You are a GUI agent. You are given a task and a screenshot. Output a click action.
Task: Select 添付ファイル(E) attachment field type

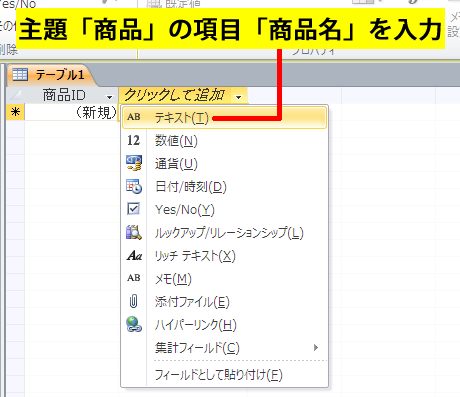[224, 302]
